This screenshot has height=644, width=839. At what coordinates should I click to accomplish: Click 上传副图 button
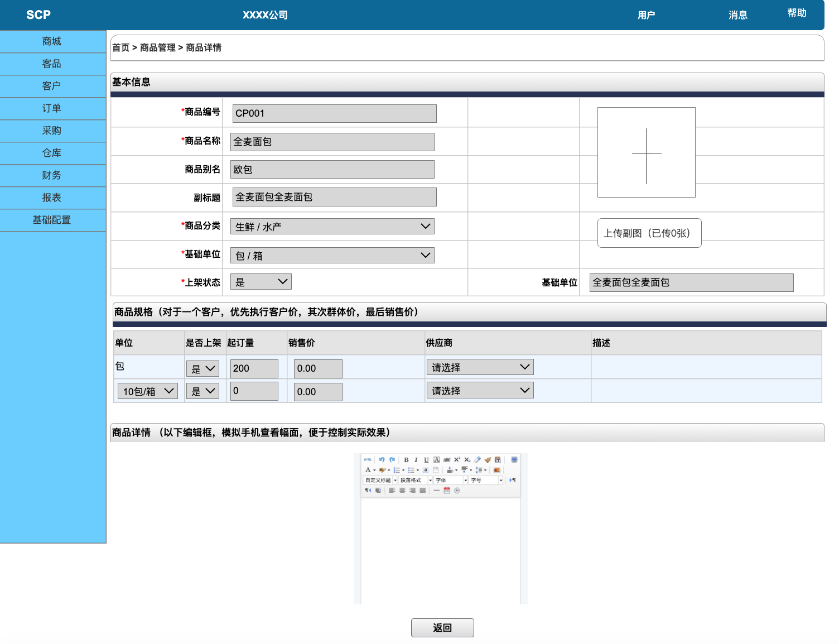tap(649, 233)
